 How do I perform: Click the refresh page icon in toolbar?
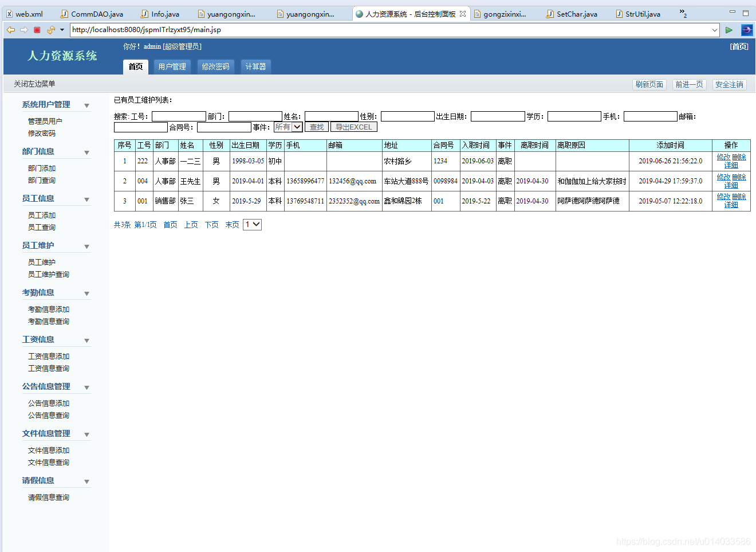pos(50,30)
